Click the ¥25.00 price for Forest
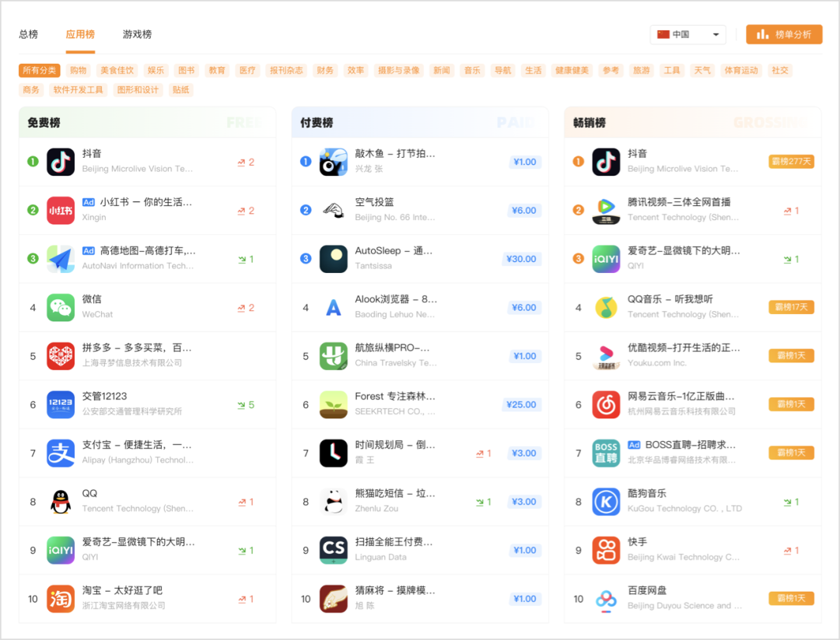The height and width of the screenshot is (640, 840). pyautogui.click(x=521, y=405)
